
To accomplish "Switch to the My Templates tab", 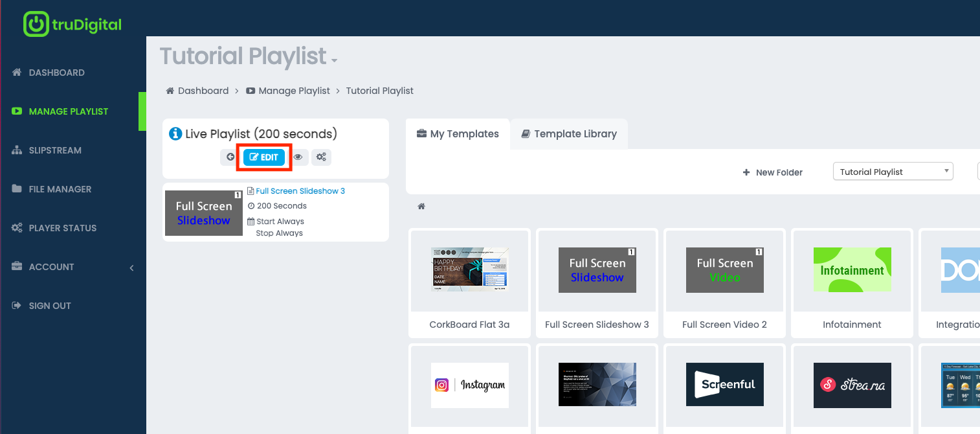I will coord(458,134).
